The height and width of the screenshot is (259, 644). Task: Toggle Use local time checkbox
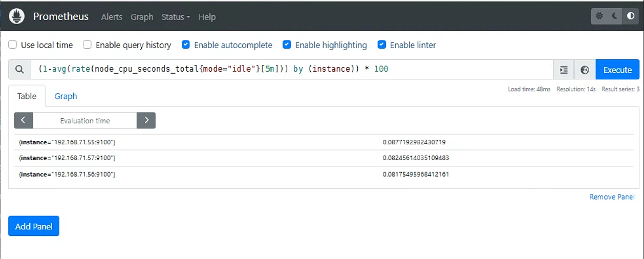13,45
